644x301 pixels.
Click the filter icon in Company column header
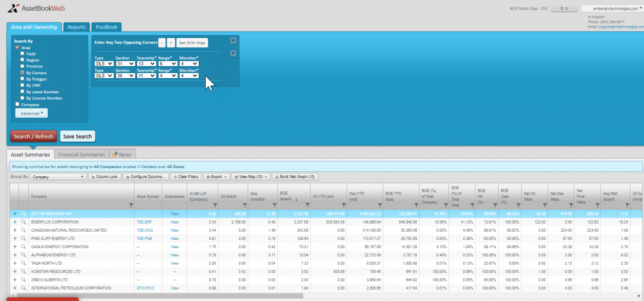tap(131, 205)
